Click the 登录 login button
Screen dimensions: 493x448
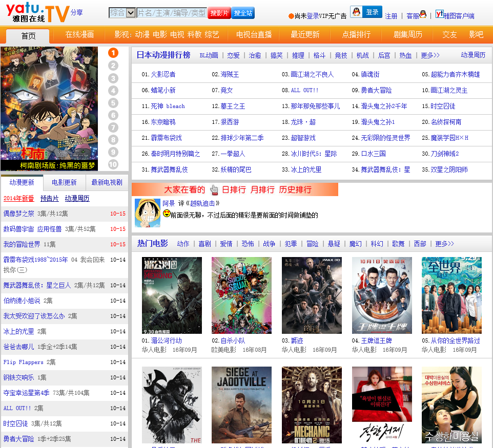click(x=372, y=12)
